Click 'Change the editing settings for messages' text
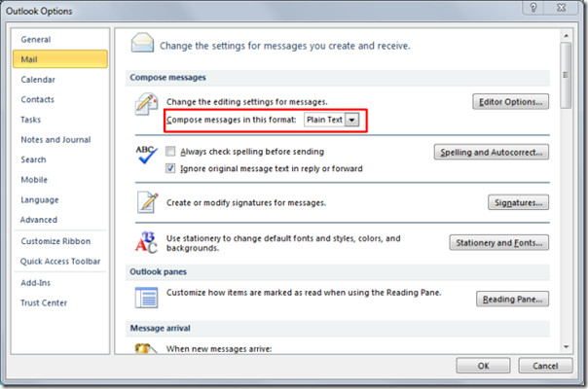 [x=246, y=102]
